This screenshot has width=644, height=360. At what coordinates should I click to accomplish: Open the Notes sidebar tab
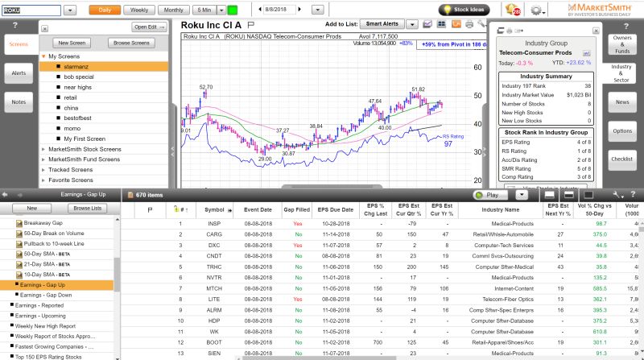tap(19, 102)
